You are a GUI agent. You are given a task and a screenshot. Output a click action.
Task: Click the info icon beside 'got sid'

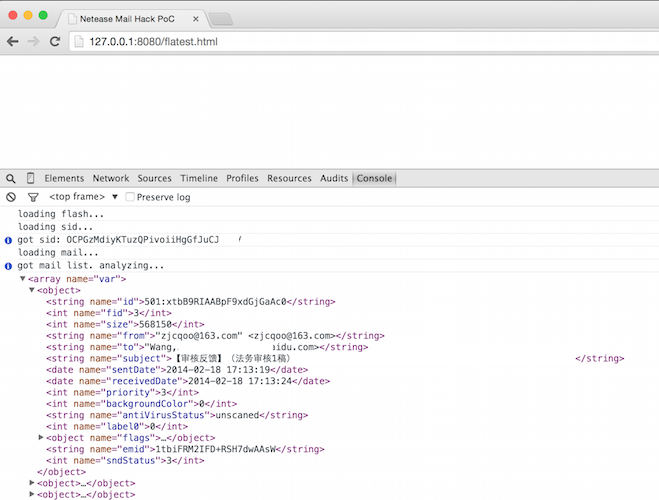8,240
